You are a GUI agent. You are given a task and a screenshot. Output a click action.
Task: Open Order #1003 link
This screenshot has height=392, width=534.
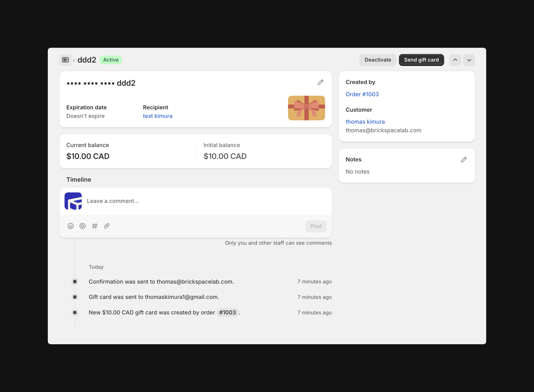pos(362,94)
